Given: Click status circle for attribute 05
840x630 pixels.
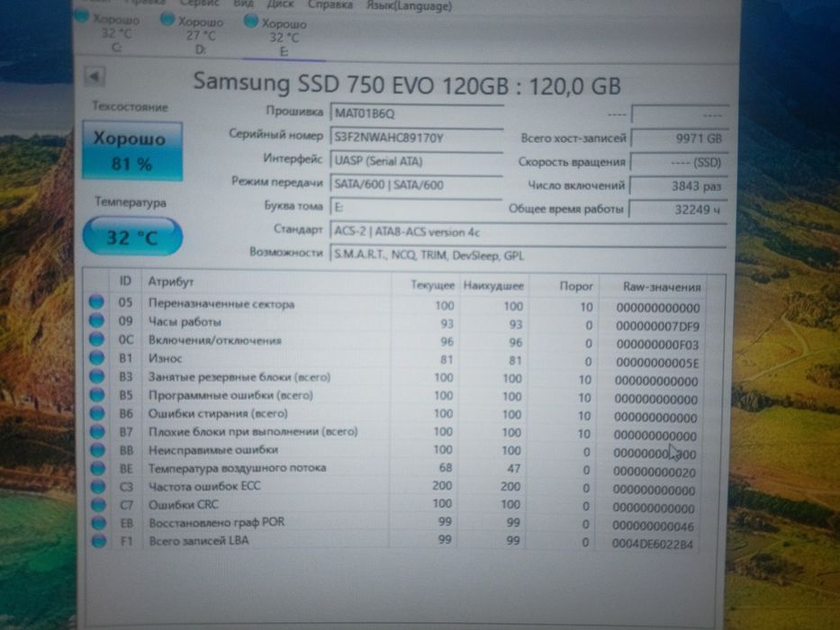Looking at the screenshot, I should (x=96, y=302).
